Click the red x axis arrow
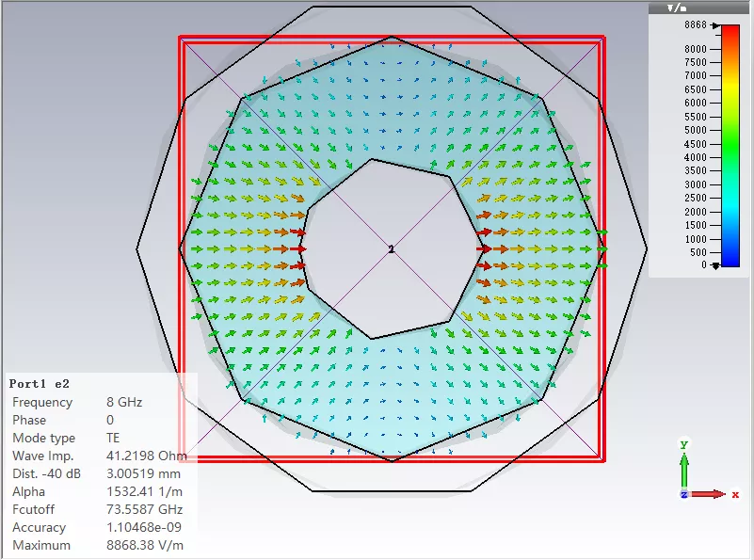 (x=708, y=494)
